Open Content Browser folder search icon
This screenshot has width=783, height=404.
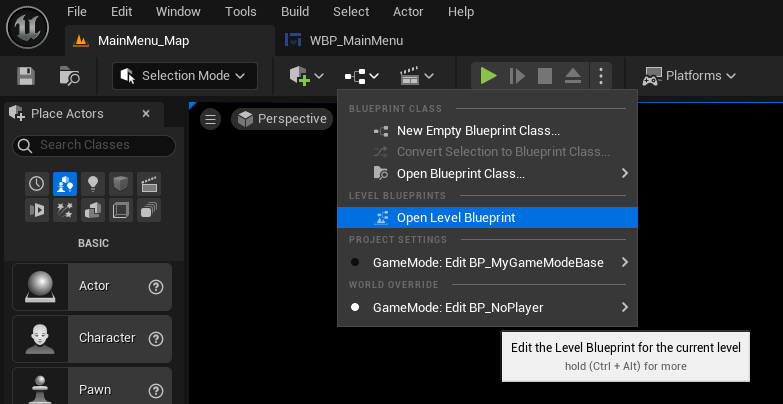coord(69,76)
